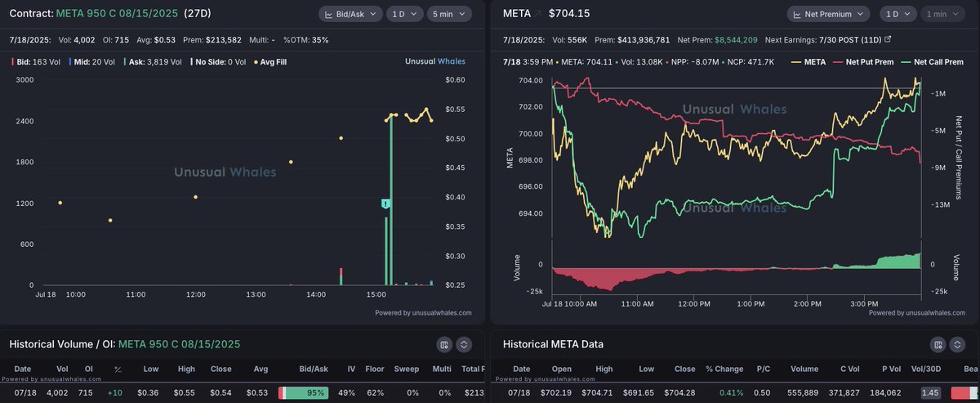This screenshot has width=980, height=403.
Task: Click the 95% bid/ask ratio bar
Action: [x=303, y=393]
